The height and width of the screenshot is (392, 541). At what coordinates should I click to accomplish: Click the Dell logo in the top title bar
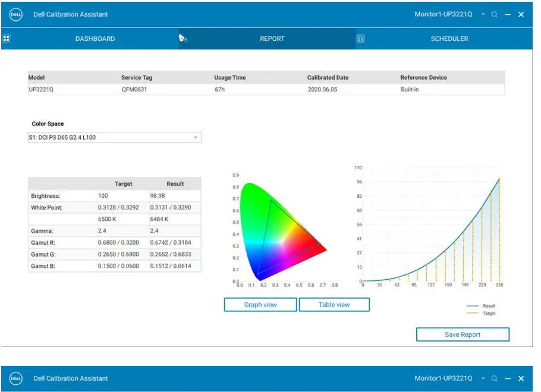(16, 14)
